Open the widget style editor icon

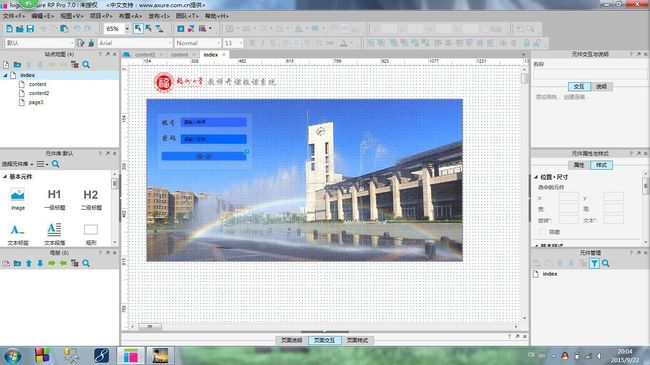pyautogui.click(x=80, y=43)
